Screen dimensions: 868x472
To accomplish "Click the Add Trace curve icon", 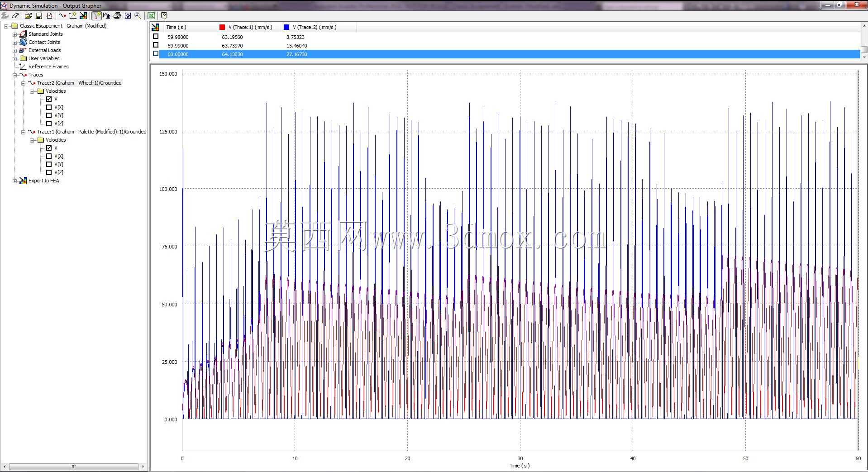I will (62, 15).
